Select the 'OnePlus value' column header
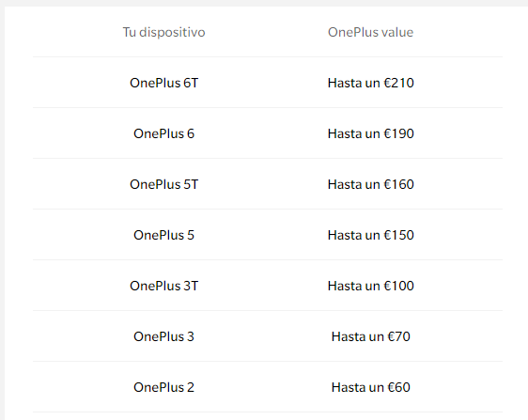528x420 pixels. (371, 32)
